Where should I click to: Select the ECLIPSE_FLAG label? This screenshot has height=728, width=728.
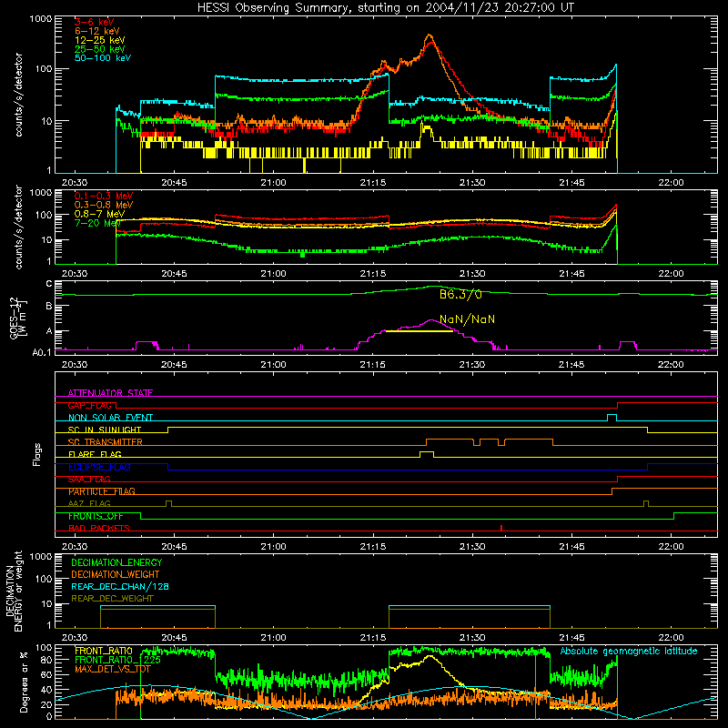point(99,467)
